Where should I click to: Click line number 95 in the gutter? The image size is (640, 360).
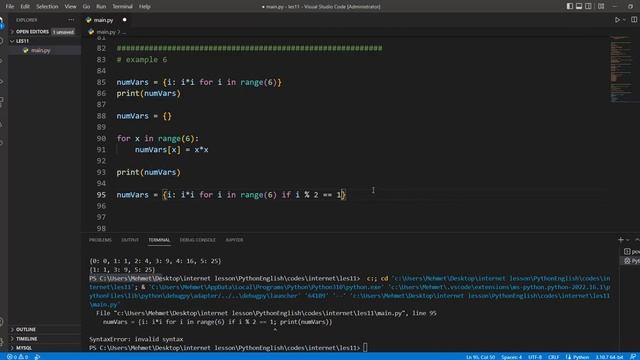point(101,195)
